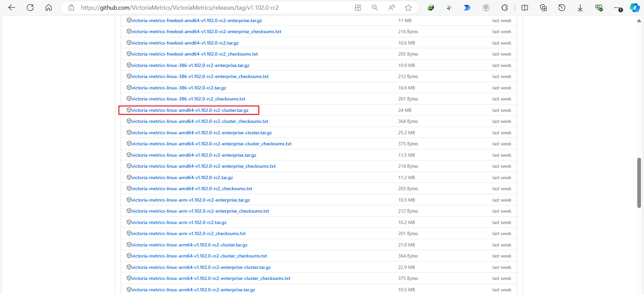
Task: Open Browser essentials heart icon
Action: 599,8
